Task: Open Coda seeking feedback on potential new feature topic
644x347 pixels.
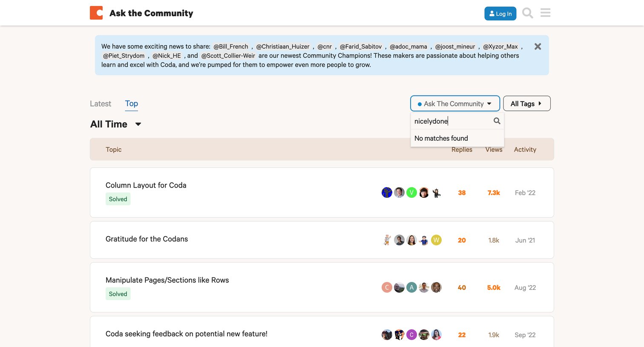Action: coord(187,334)
